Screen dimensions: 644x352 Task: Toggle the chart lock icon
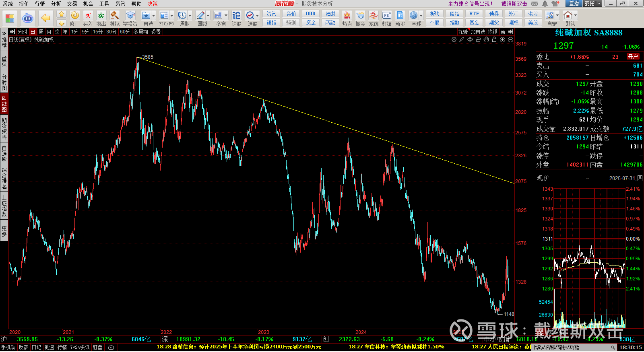click(494, 39)
